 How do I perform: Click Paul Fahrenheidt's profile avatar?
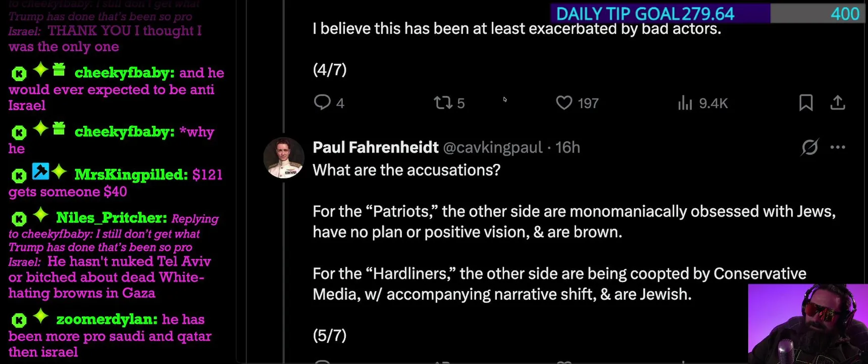point(284,158)
